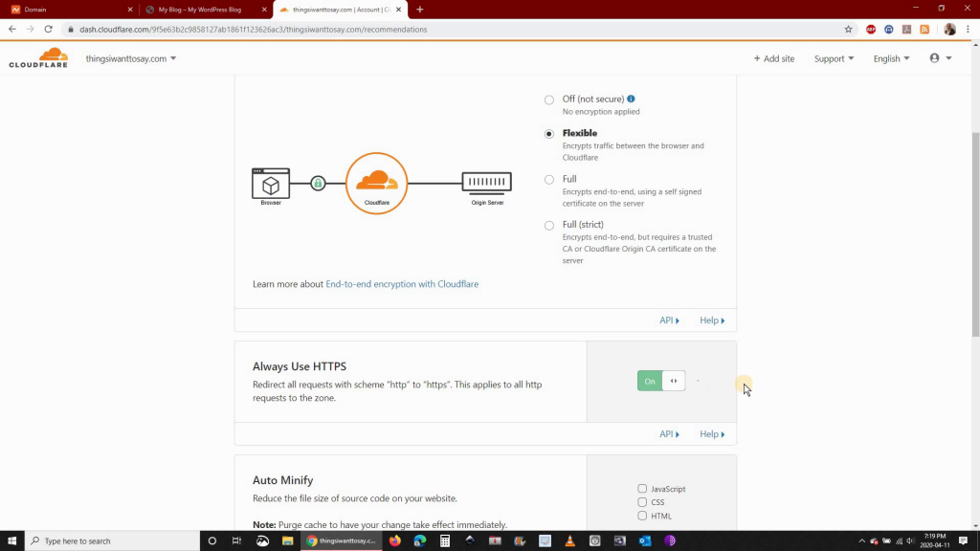This screenshot has width=980, height=551.
Task: Close the My Blog tab
Action: coord(264,10)
